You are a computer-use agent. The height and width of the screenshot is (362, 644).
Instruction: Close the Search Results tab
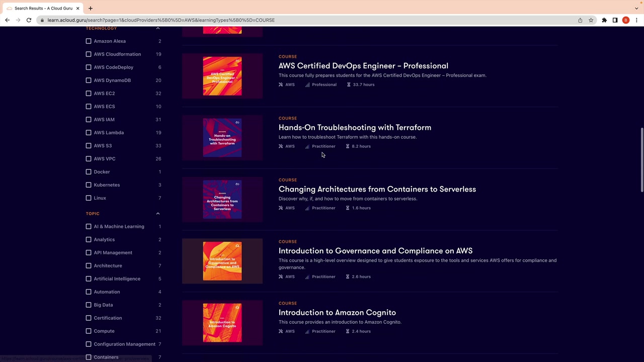78,8
